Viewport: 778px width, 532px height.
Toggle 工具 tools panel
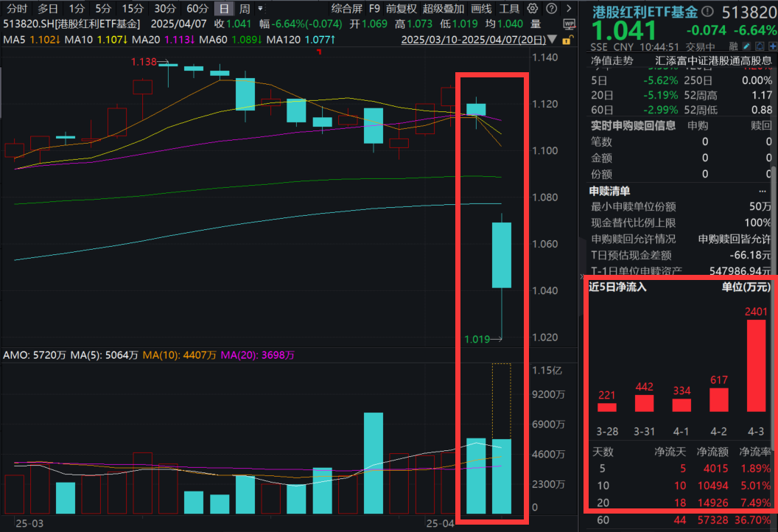point(510,8)
